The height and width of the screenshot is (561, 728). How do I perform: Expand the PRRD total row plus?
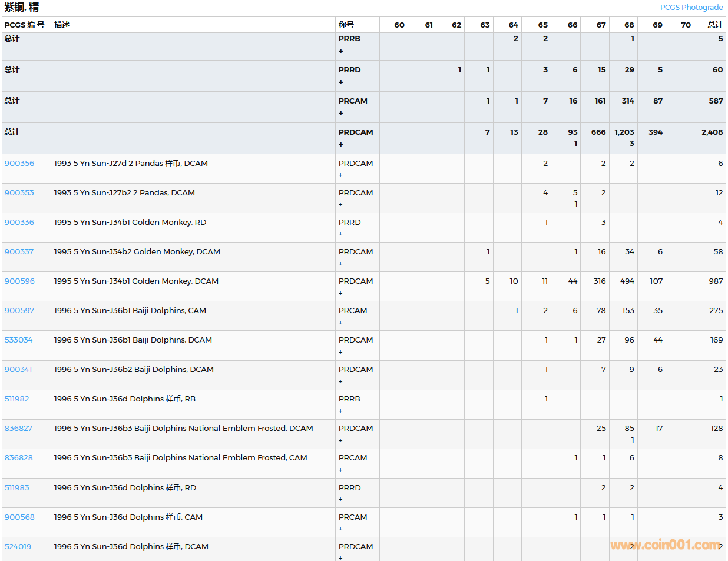click(x=340, y=82)
